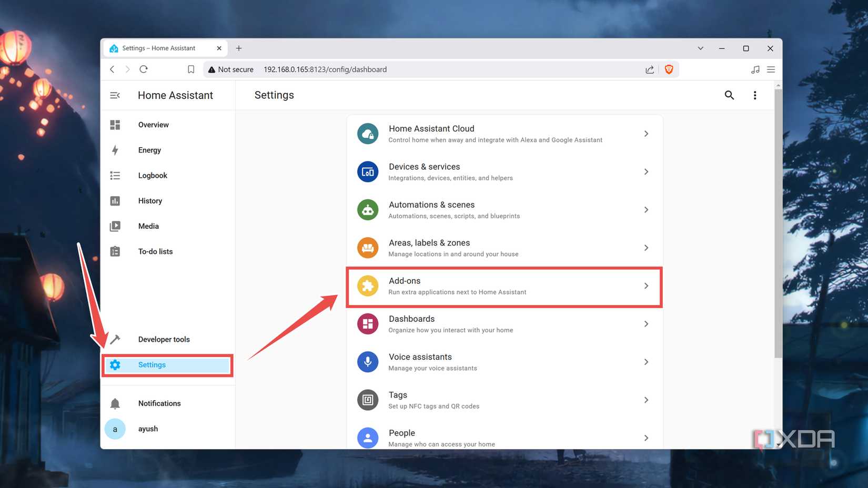Click the Brave Shields lion icon
Image resolution: width=868 pixels, height=488 pixels.
tap(669, 69)
